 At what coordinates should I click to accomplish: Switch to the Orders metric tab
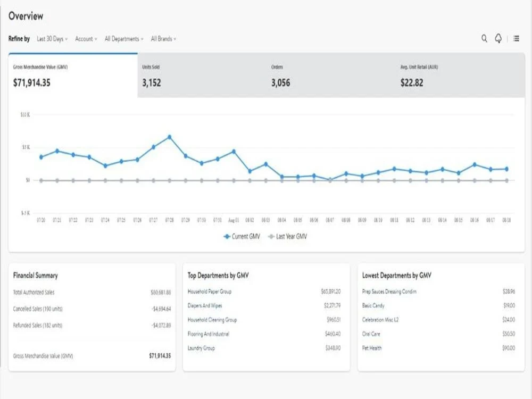(x=331, y=76)
